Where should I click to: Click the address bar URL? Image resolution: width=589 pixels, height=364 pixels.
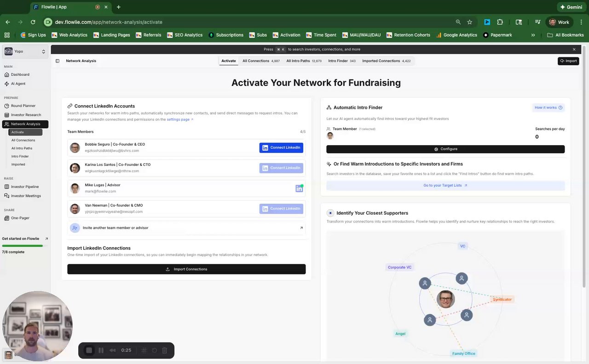point(109,22)
